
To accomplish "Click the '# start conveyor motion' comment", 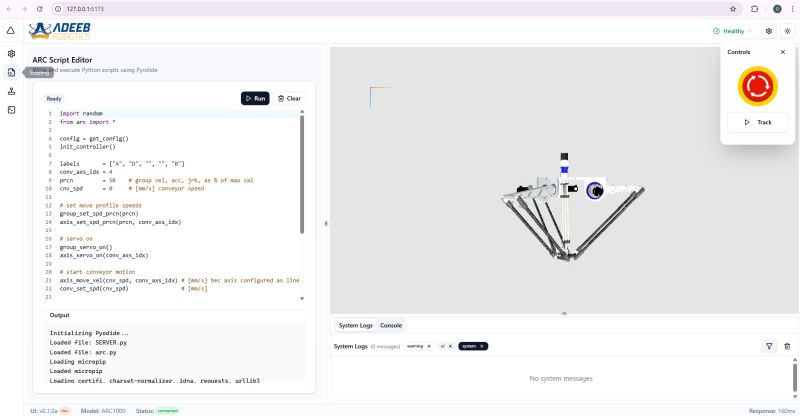I will click(x=97, y=272).
